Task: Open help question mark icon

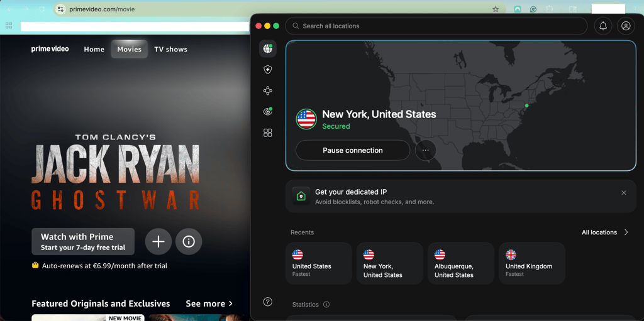Action: (268, 302)
